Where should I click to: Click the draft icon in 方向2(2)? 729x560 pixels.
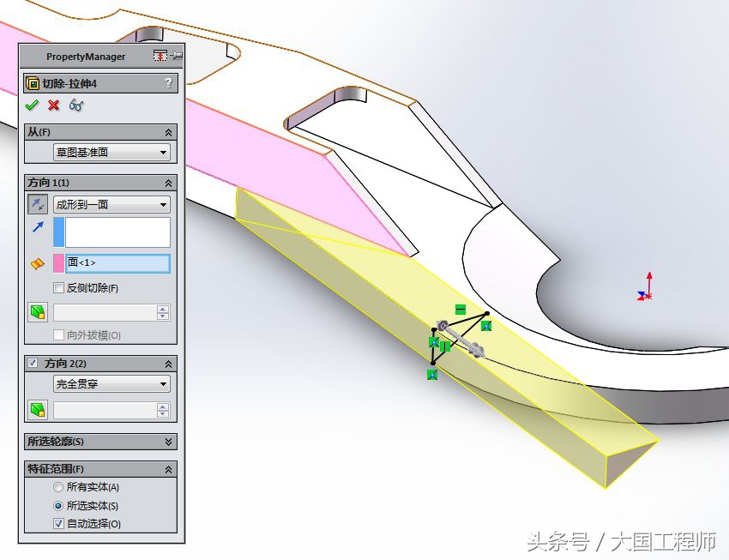[36, 409]
